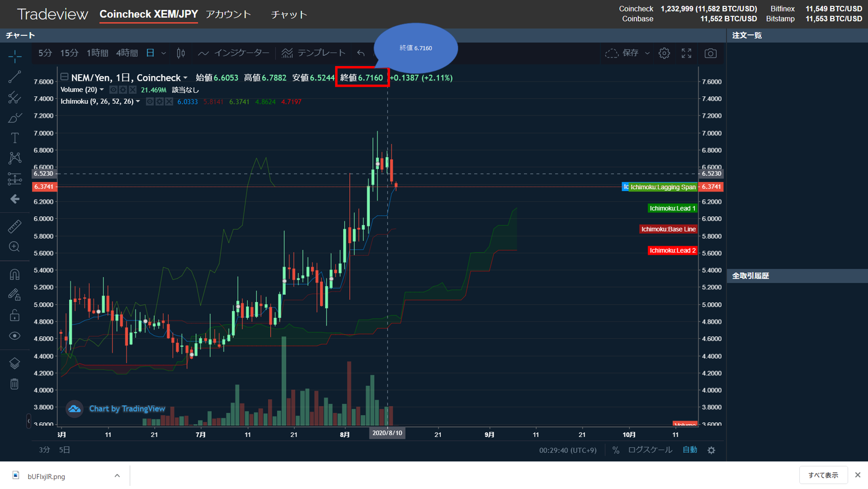868x489 pixels.
Task: Click the Ichimoku:Base Line label
Action: (668, 229)
